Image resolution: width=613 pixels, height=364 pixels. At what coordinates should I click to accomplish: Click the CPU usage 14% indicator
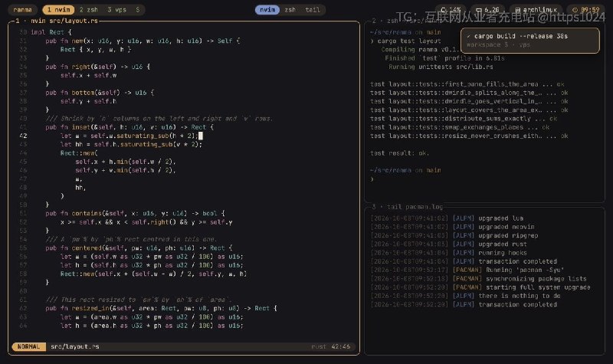pos(451,9)
